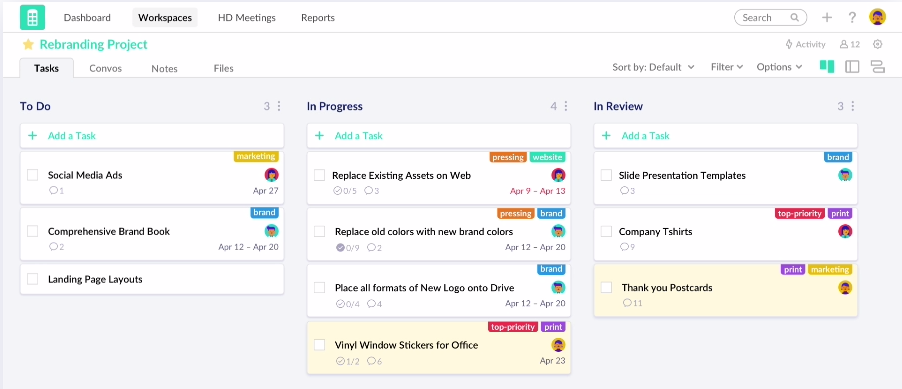The width and height of the screenshot is (902, 389).
Task: Open the In Review column options menu
Action: 853,106
